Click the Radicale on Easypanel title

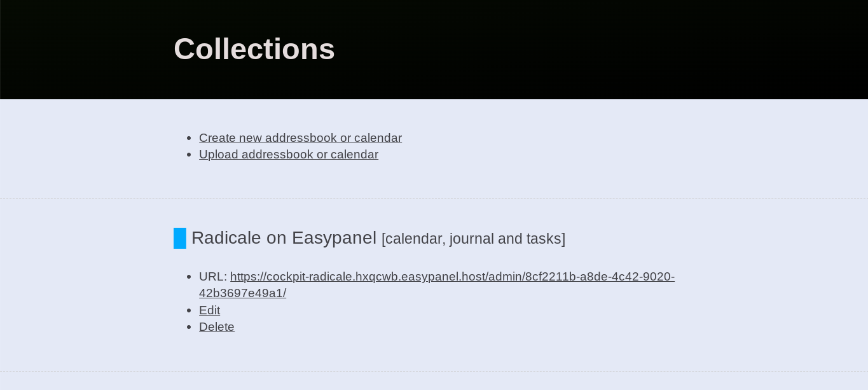click(x=284, y=238)
